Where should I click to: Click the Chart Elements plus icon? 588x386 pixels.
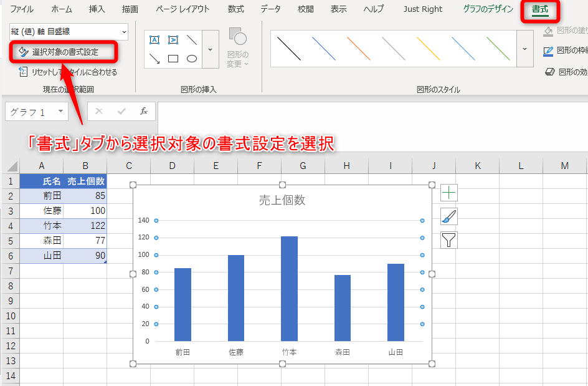pos(448,193)
